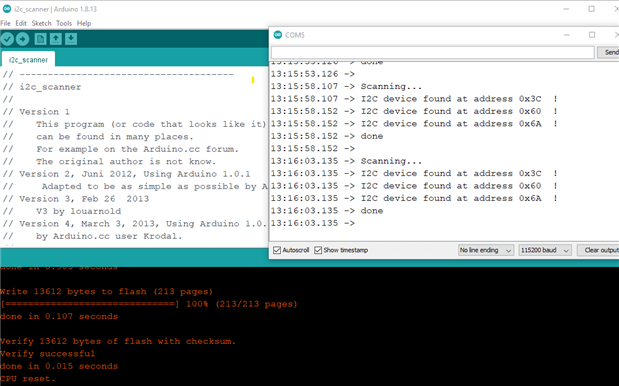The width and height of the screenshot is (619, 386).
Task: Click the 13:15:58.152 'done' serial line
Action: [x=327, y=136]
